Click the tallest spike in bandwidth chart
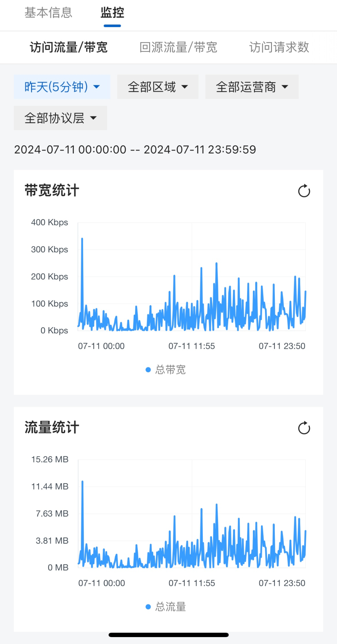 click(x=82, y=240)
